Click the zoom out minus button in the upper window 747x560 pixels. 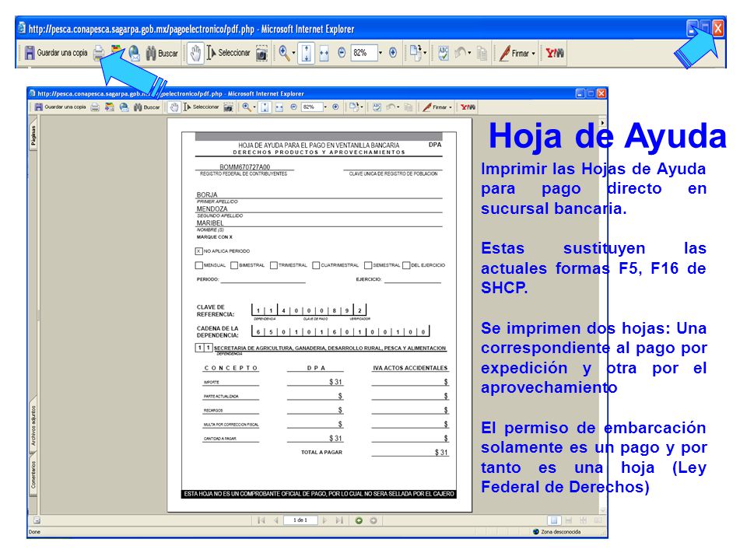point(342,53)
